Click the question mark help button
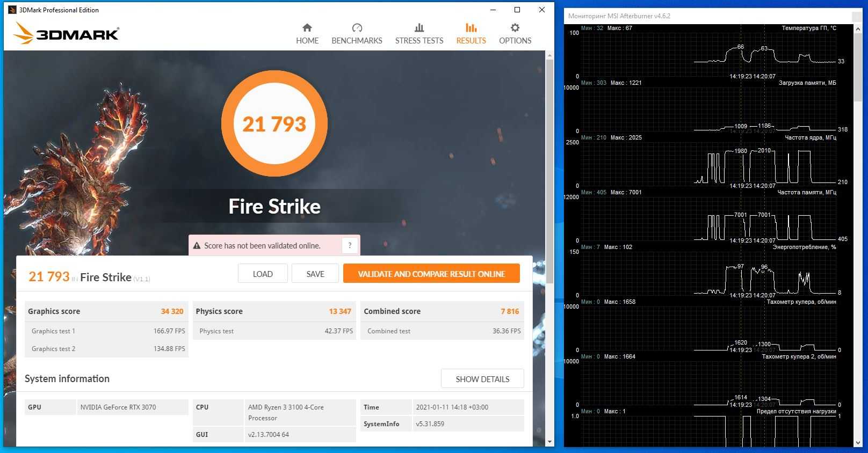868x453 pixels. pyautogui.click(x=350, y=246)
